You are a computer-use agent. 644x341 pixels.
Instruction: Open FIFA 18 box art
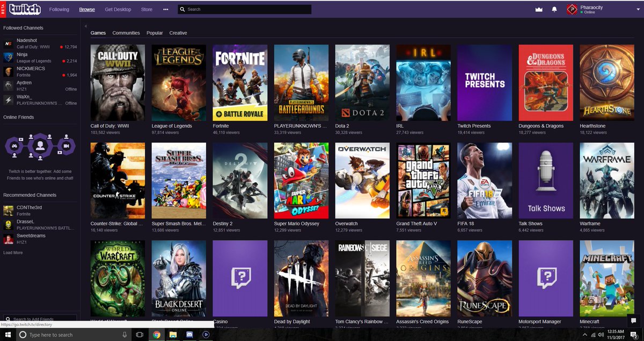click(x=485, y=180)
